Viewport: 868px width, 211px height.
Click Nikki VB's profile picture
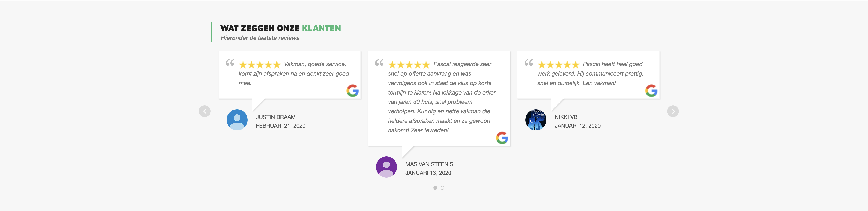point(536,120)
